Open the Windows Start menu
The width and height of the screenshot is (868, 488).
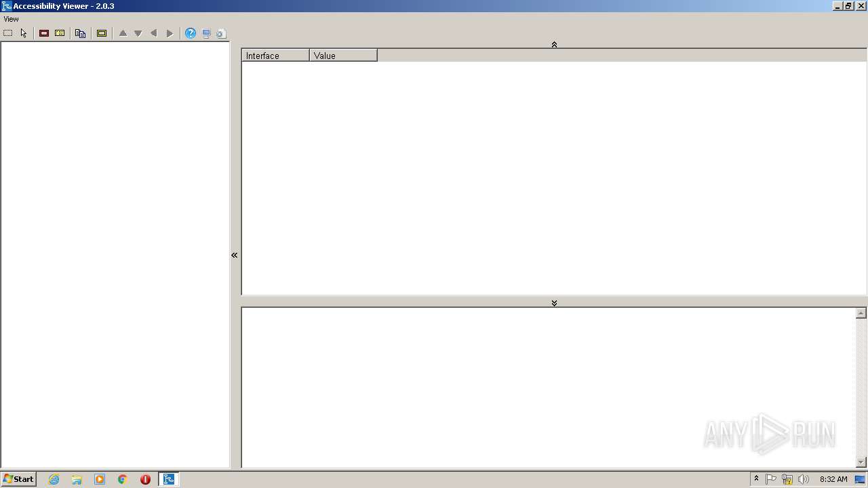pos(18,479)
